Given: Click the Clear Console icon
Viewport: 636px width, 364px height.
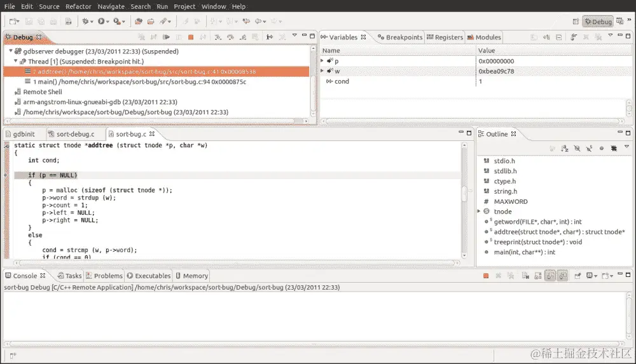Looking at the screenshot, I should point(525,276).
